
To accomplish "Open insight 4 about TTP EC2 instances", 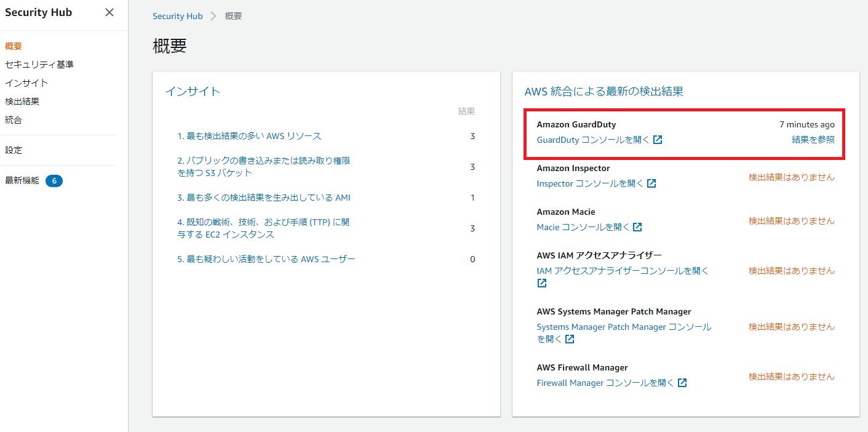I will [x=264, y=228].
